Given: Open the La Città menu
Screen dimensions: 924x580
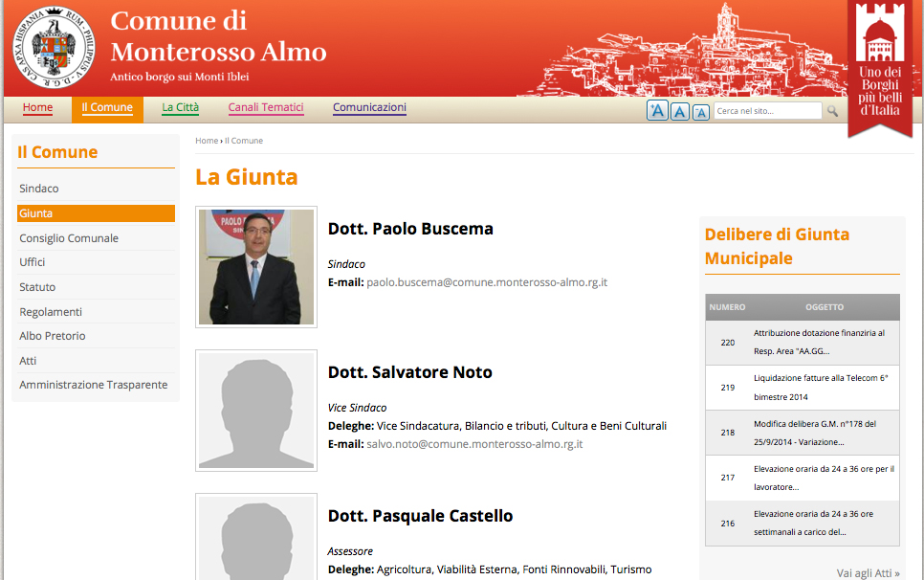Looking at the screenshot, I should tap(181, 107).
